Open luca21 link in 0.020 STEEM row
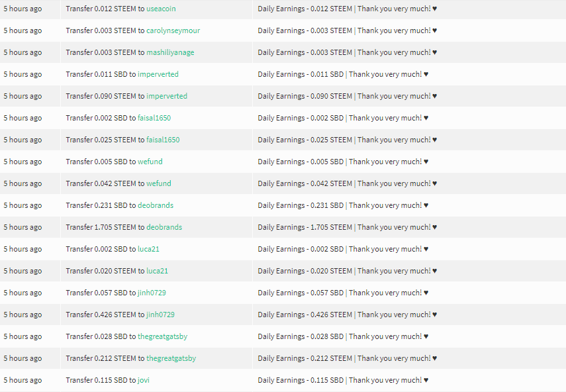Screen dimensions: 566x392 (157, 271)
